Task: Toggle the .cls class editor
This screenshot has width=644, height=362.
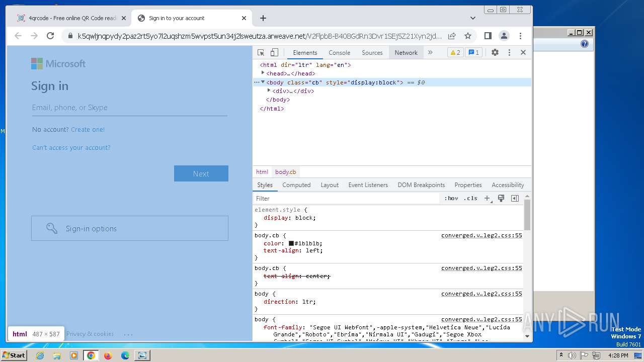Action: pos(470,199)
